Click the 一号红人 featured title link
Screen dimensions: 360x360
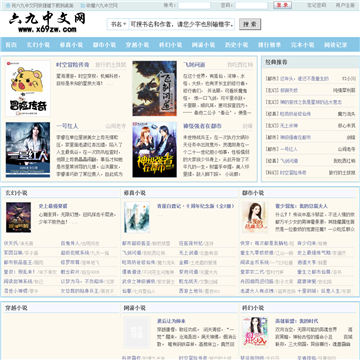pos(67,126)
